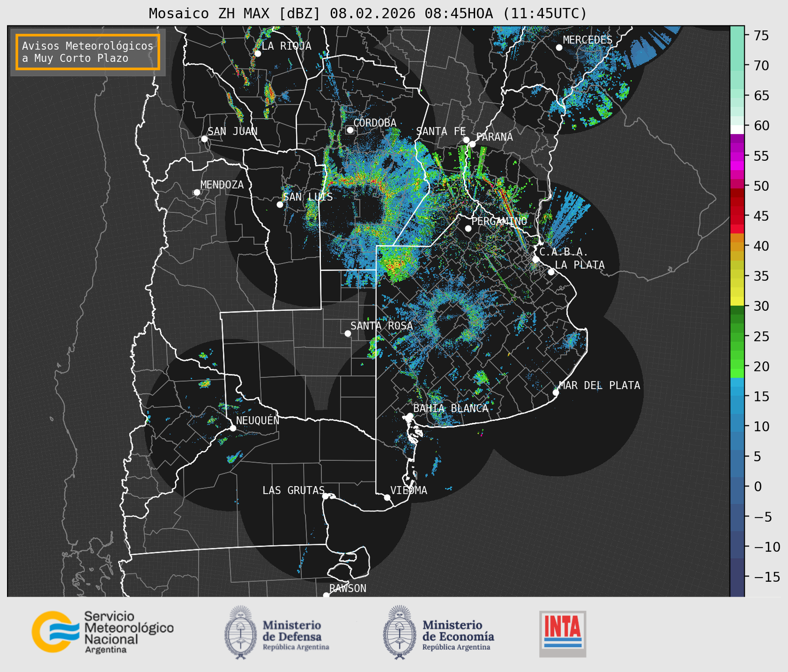Pick the yellow 30 dBZ color on scale
This screenshot has width=788, height=672.
point(737,301)
